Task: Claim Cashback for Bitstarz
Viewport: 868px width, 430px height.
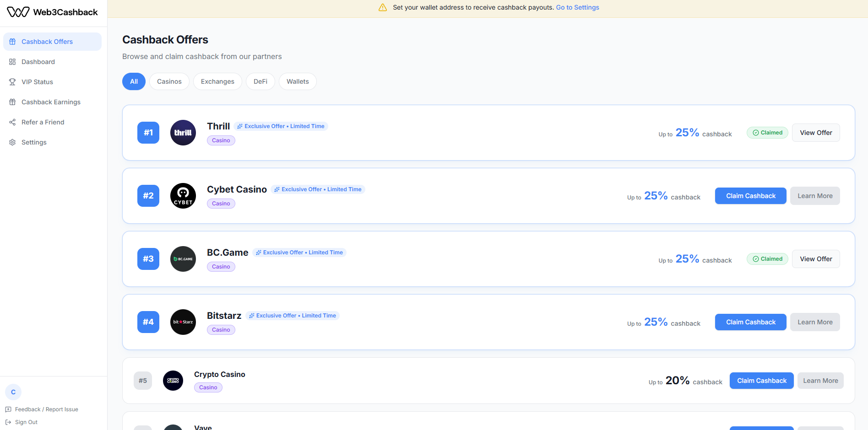Action: pos(751,322)
